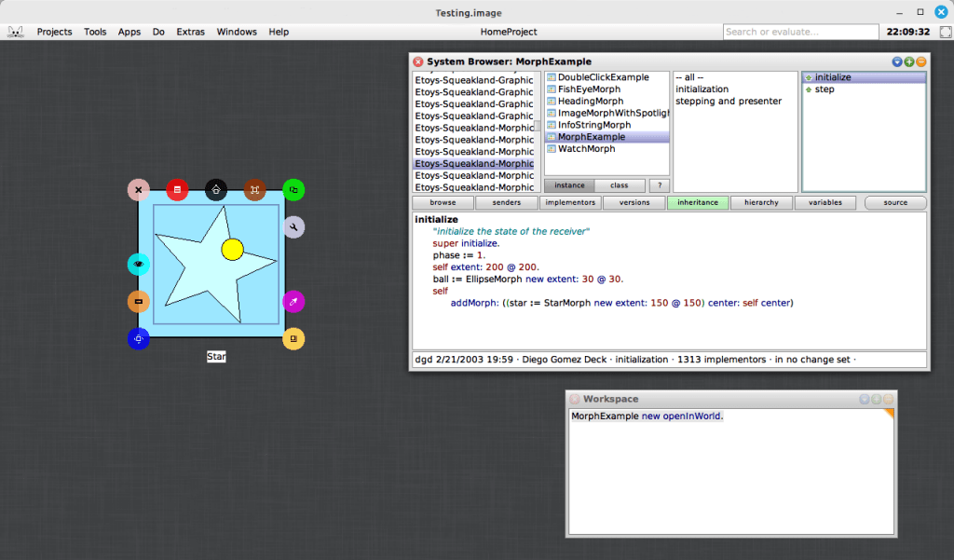This screenshot has height=560, width=954.
Task: Select the instance button
Action: [x=569, y=184]
